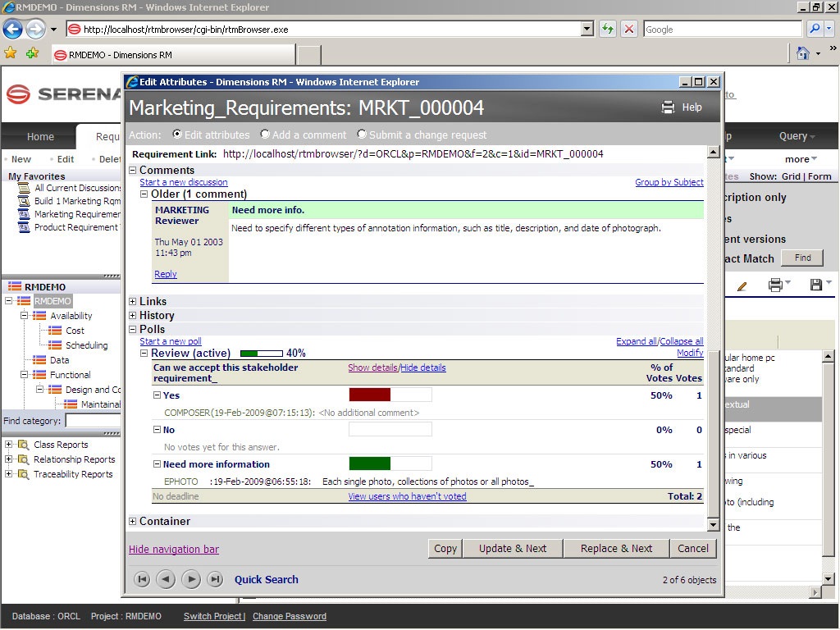Click the Marketing Requirements favorites icon

tap(24, 214)
